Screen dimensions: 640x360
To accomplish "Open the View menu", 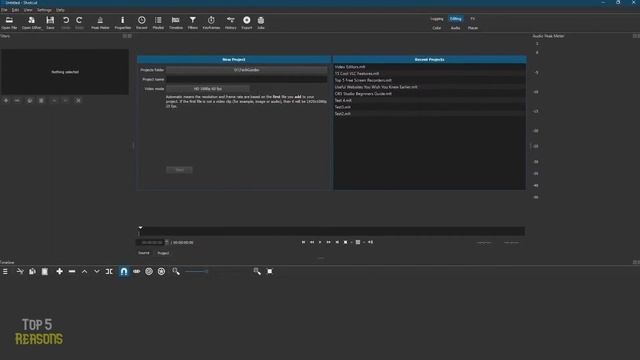I will (28, 10).
